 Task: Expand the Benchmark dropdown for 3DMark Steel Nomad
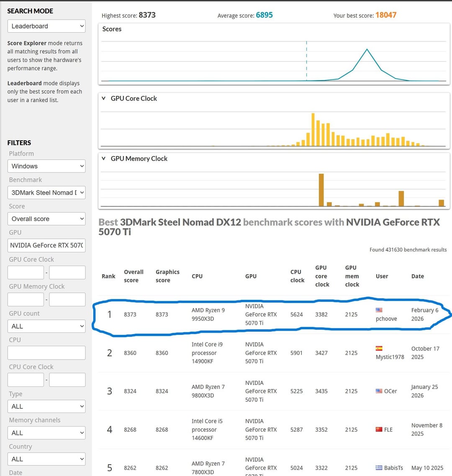click(x=46, y=193)
